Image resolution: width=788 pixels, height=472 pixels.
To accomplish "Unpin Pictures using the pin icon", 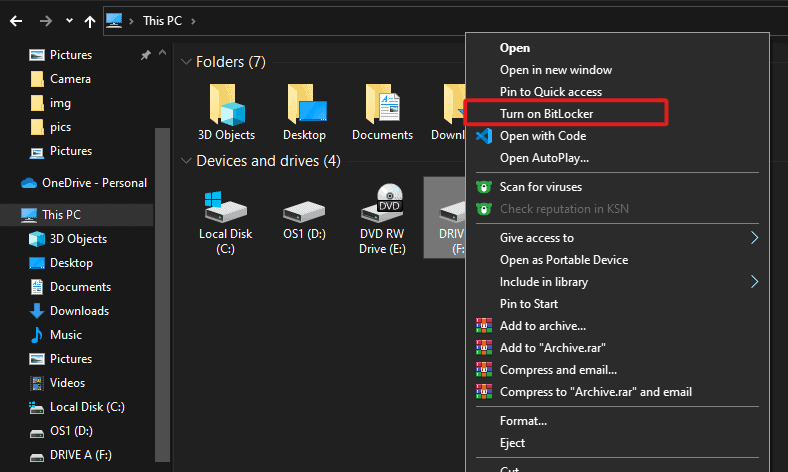I will coord(146,55).
